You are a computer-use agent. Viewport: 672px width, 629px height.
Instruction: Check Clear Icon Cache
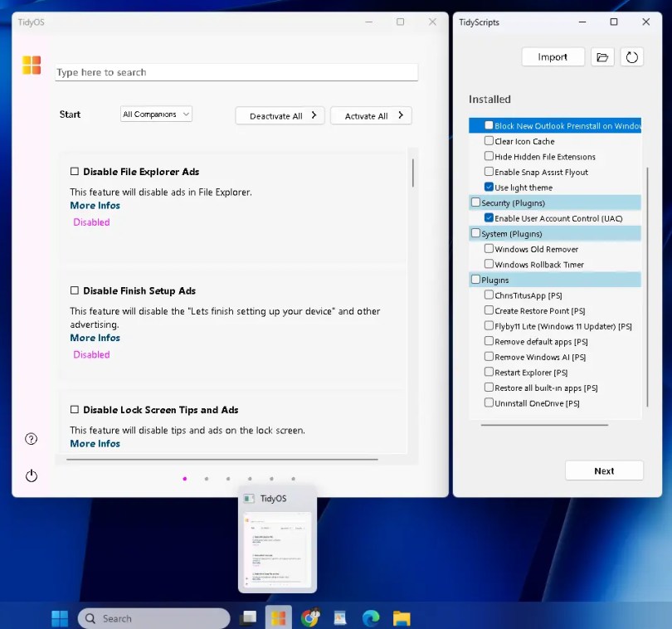tap(489, 140)
